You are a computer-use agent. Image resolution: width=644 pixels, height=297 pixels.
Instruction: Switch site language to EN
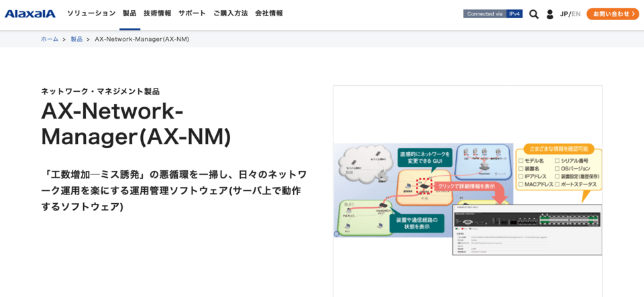tap(576, 14)
